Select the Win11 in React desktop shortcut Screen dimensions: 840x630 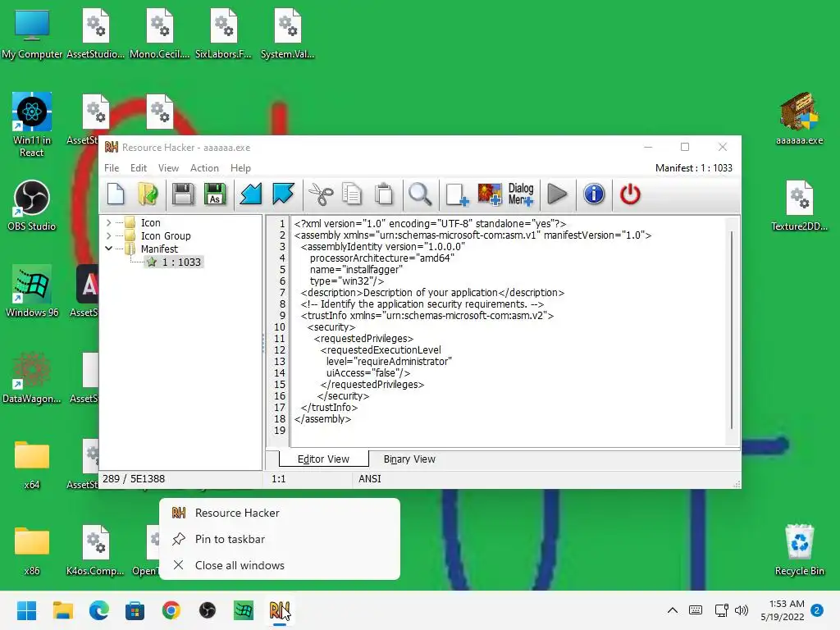click(x=32, y=125)
